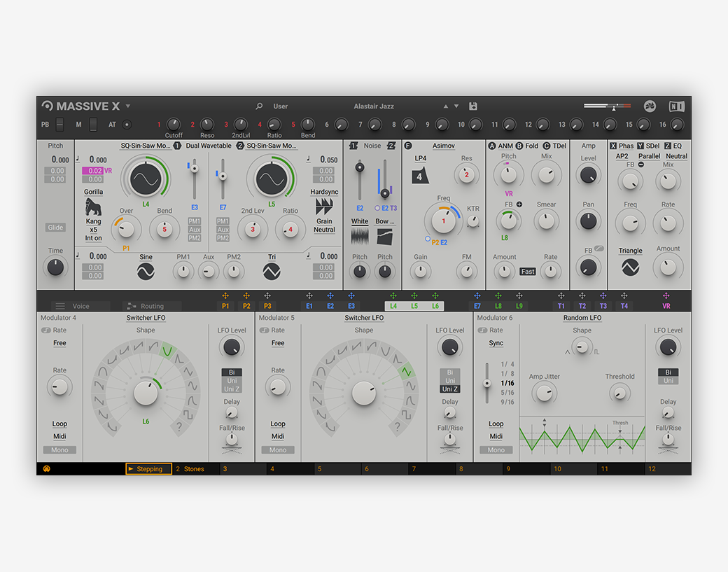Click the Stepping performer slot

point(149,469)
